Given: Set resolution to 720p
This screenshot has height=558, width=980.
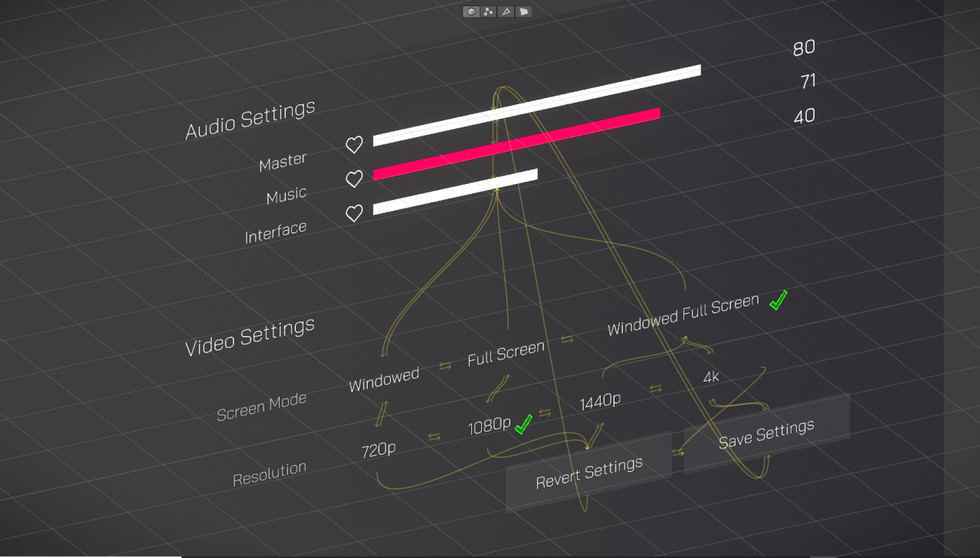Looking at the screenshot, I should 379,450.
